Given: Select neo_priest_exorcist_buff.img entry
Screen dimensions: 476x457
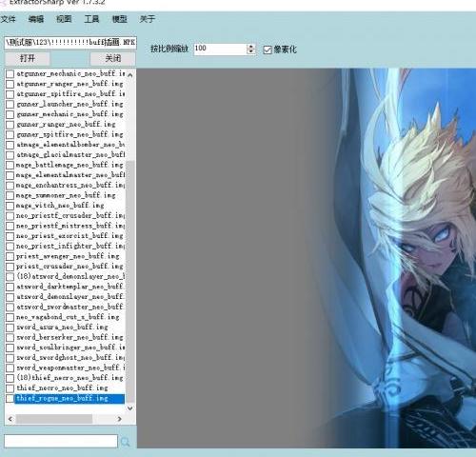Looking at the screenshot, I should tap(69, 236).
